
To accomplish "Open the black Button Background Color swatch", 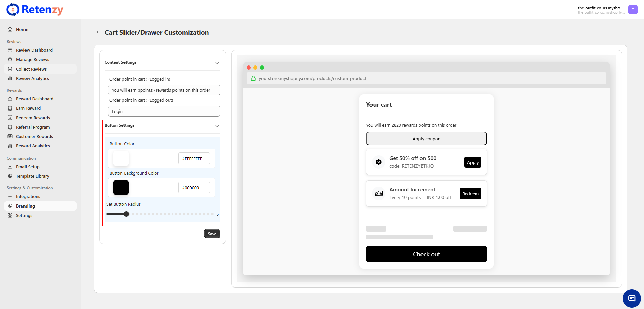I will pos(121,188).
